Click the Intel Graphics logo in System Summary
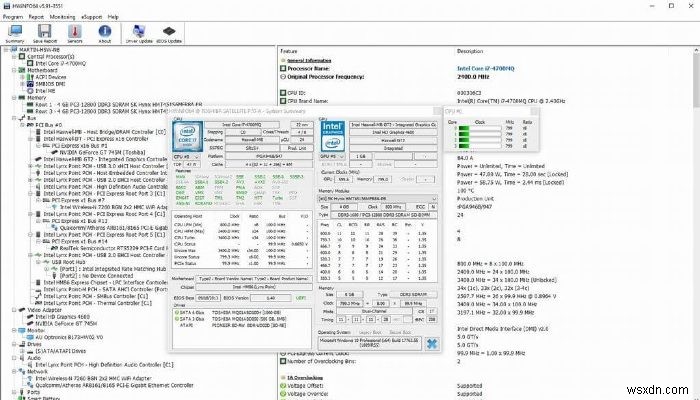The image size is (700, 400). (333, 136)
